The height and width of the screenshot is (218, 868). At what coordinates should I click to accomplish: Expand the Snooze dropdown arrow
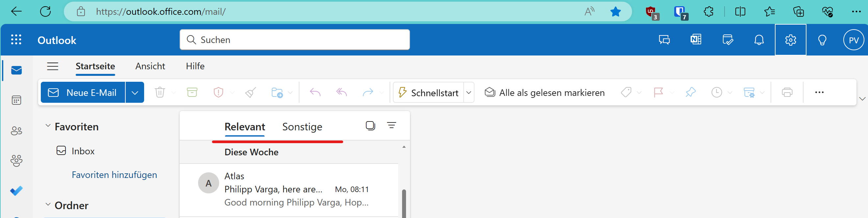[x=730, y=93]
